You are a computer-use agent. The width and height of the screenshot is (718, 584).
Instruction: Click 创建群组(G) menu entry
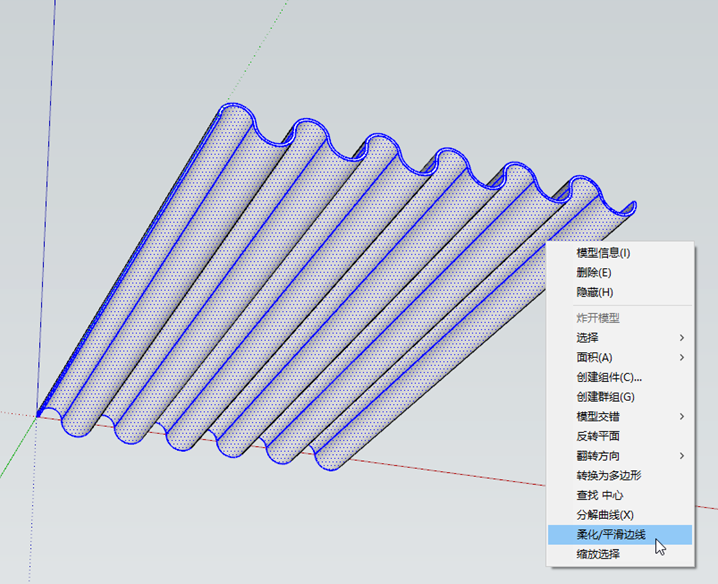[620, 397]
